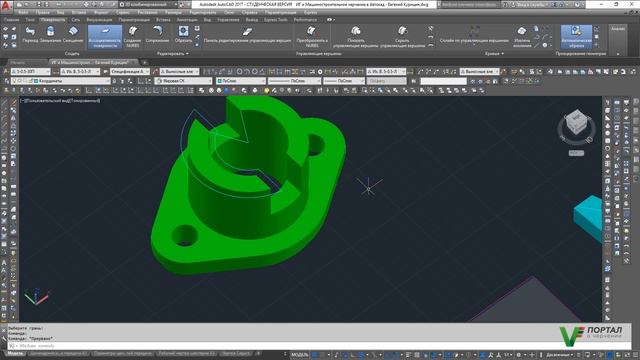Open the Спецификация table style dropdown

pos(130,71)
